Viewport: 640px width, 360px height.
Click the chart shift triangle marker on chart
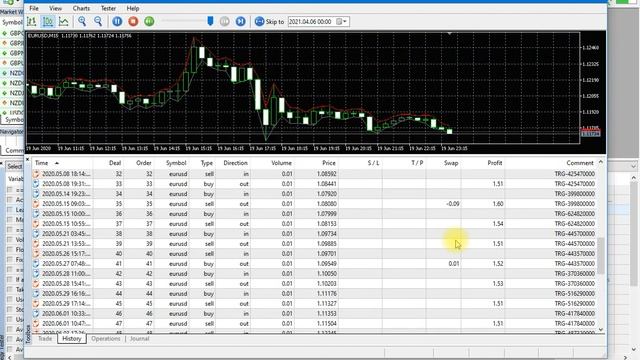point(449,34)
